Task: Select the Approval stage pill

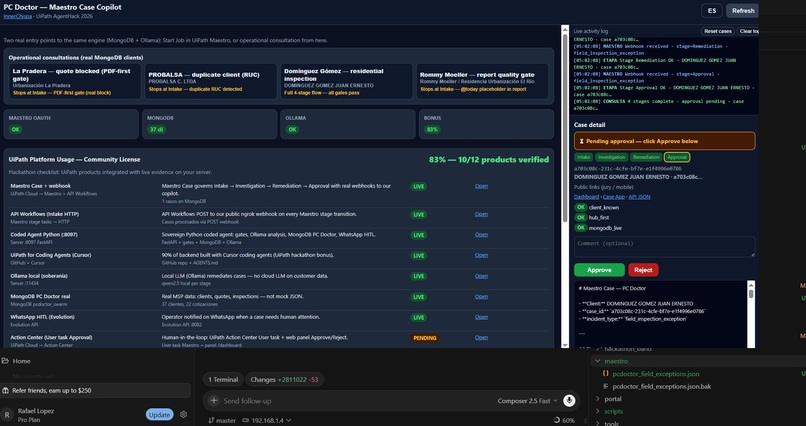Action: pos(676,157)
